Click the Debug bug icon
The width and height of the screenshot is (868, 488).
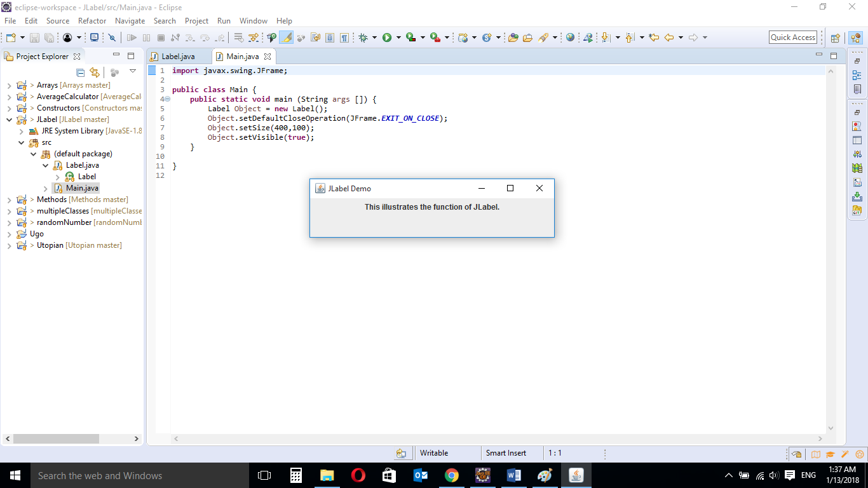[x=363, y=38]
